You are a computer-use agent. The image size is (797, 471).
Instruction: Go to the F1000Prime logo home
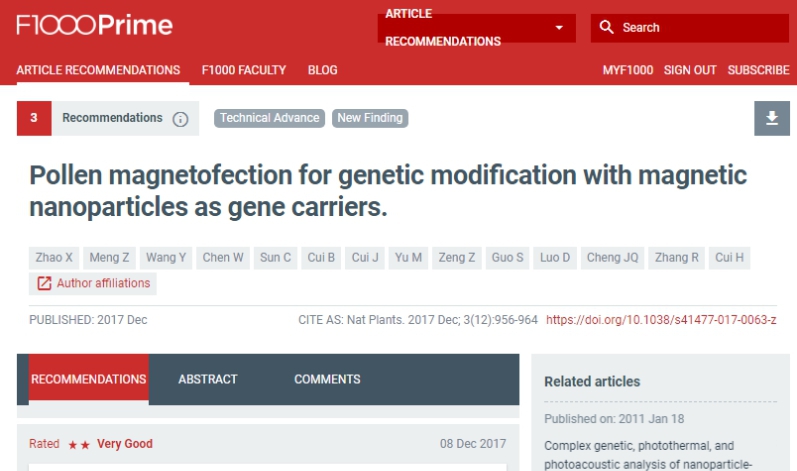(x=95, y=25)
